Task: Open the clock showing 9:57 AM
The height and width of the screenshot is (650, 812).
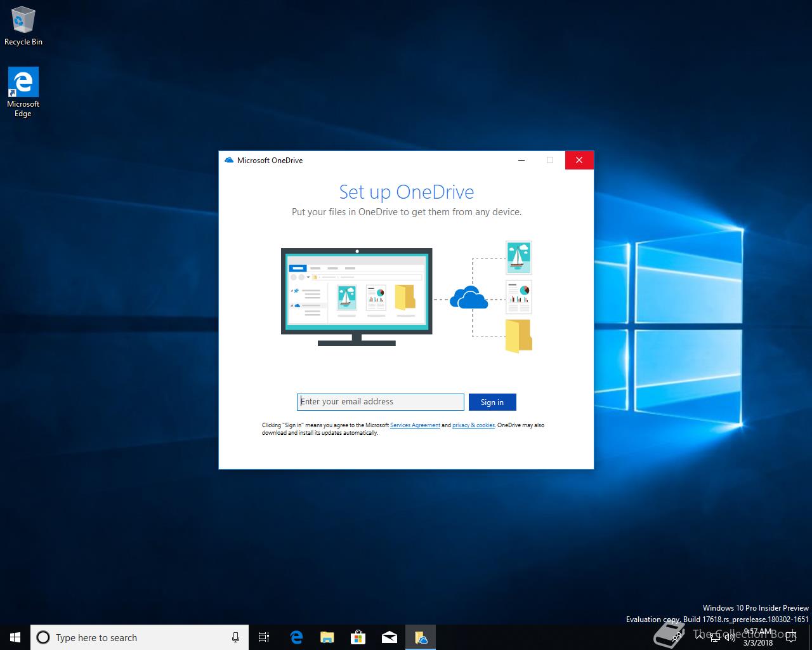Action: (x=758, y=637)
